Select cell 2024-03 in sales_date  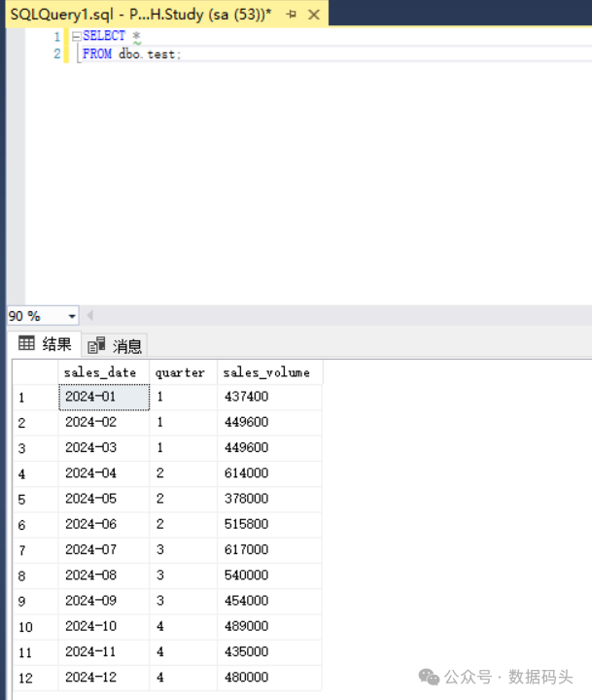pyautogui.click(x=104, y=448)
